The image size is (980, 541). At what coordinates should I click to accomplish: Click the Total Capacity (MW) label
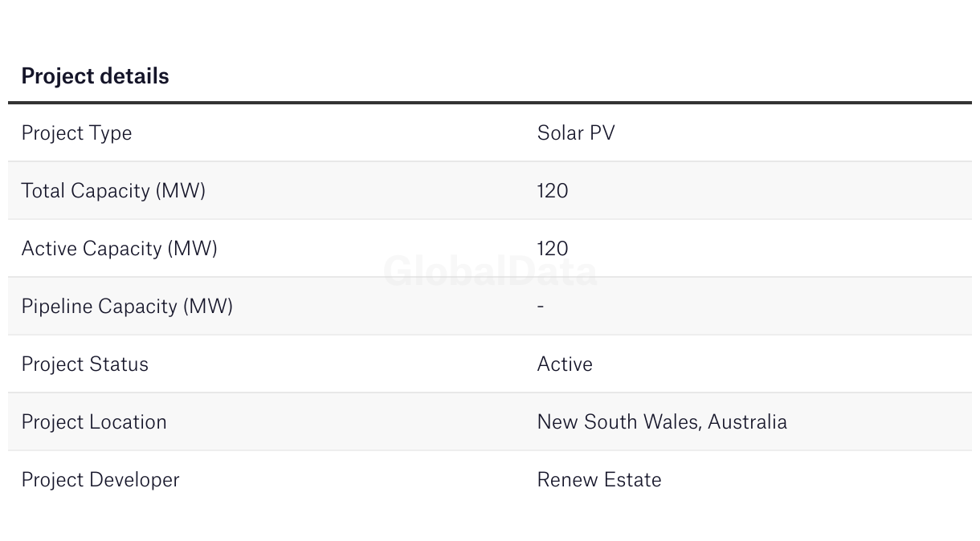tap(113, 191)
